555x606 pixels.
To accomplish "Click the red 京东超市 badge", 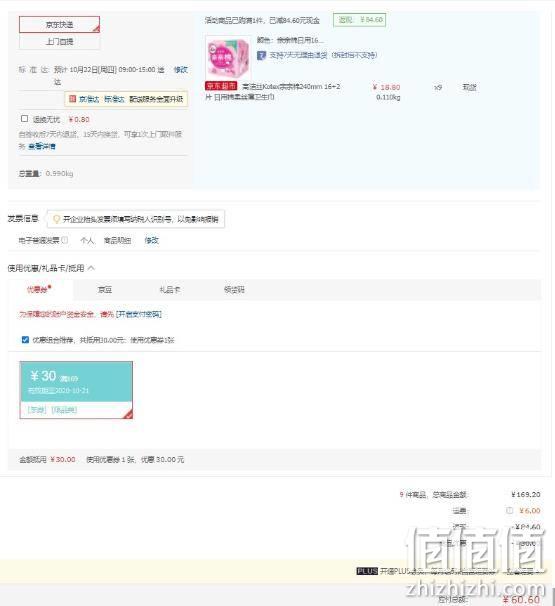I will point(221,86).
